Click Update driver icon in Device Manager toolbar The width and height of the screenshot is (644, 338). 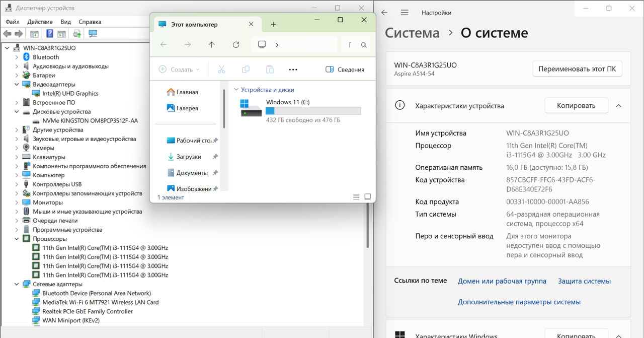point(77,34)
